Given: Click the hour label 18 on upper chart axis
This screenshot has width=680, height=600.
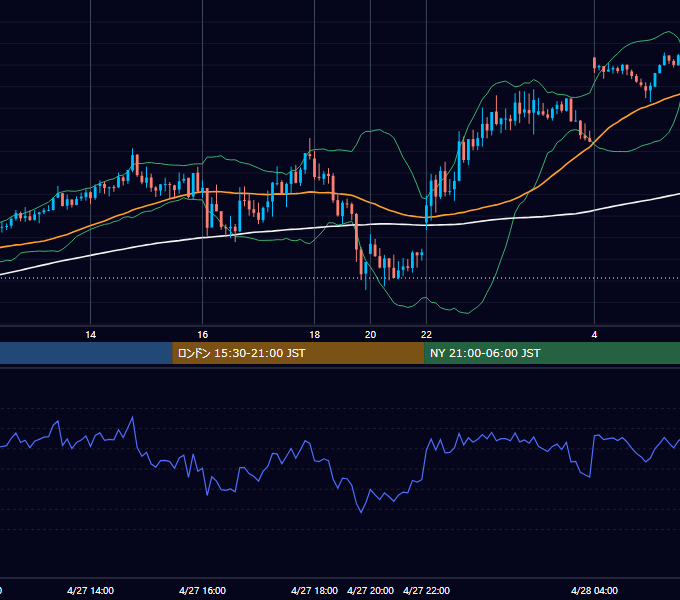Looking at the screenshot, I should click(314, 335).
